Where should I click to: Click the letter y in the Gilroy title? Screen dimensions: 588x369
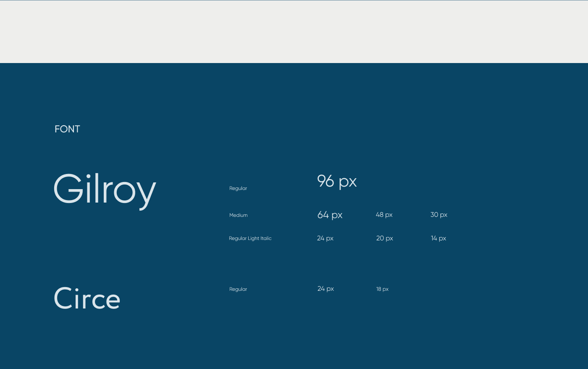146,193
